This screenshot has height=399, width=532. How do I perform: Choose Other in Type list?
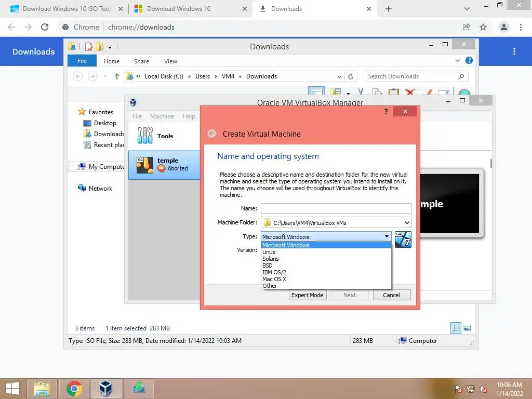point(326,286)
